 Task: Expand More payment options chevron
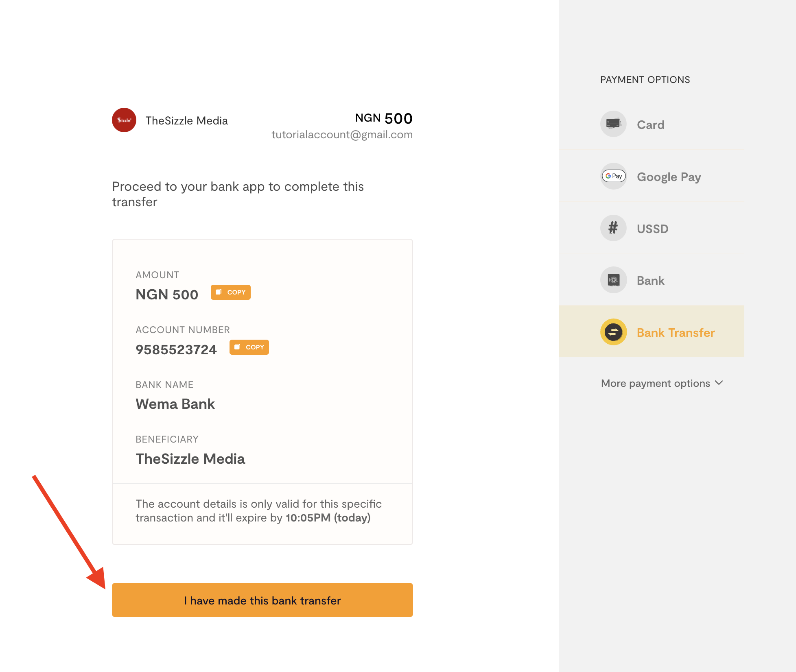[x=719, y=383]
